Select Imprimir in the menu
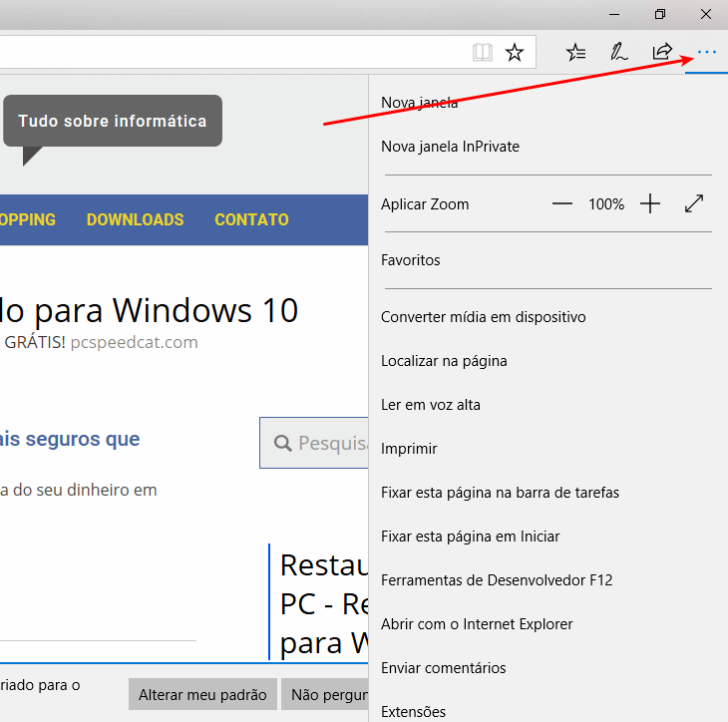The image size is (728, 722). [x=409, y=449]
